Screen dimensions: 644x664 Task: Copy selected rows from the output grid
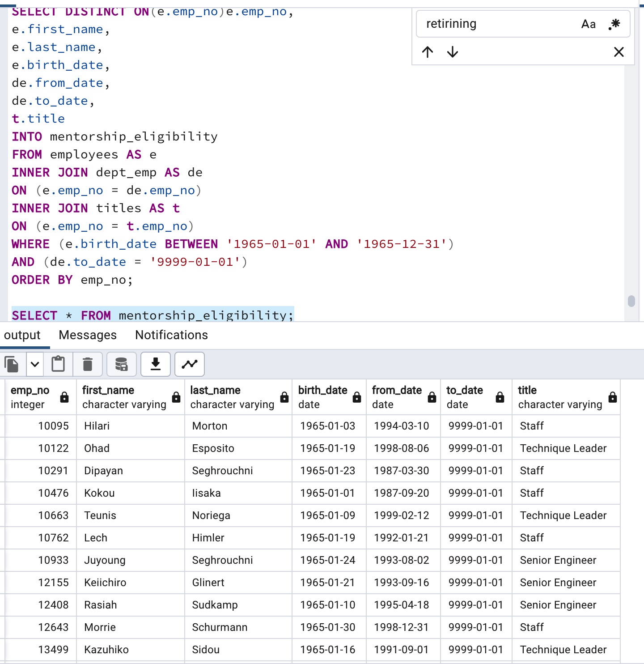tap(11, 364)
